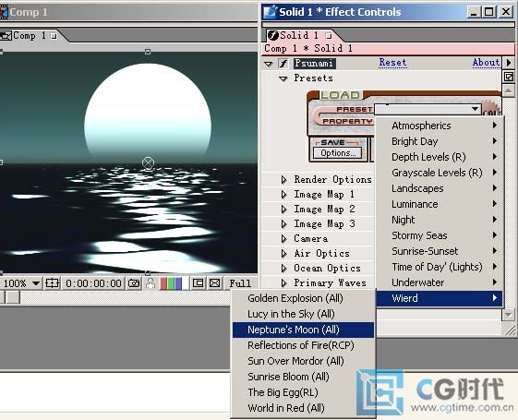Open Depth Levels (R) submenu
Viewport: 518px width, 420px height.
440,157
